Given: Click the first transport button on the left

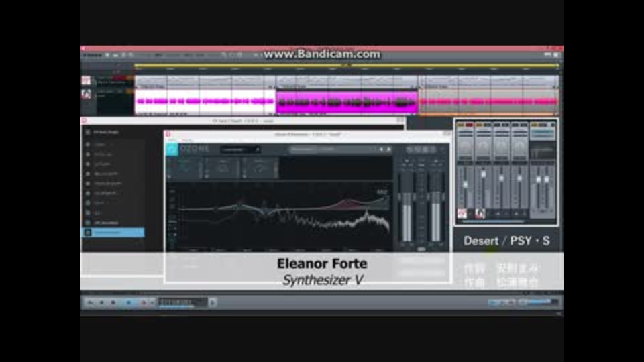Looking at the screenshot, I should pos(91,303).
